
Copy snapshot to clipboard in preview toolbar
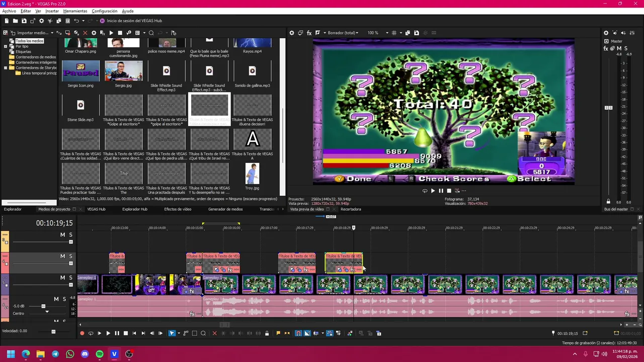click(408, 33)
